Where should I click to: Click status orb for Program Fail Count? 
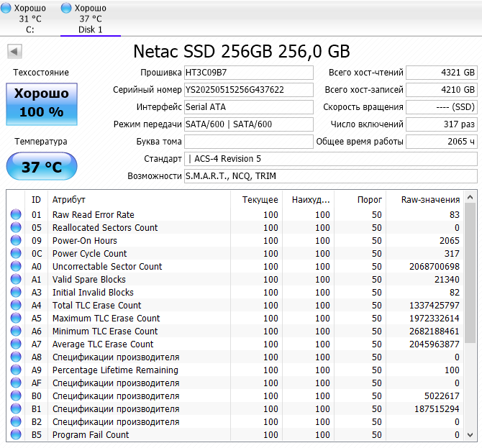[x=17, y=435]
